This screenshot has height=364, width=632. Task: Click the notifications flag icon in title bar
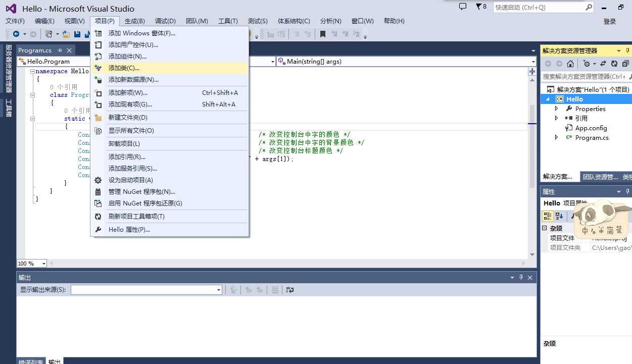point(481,7)
